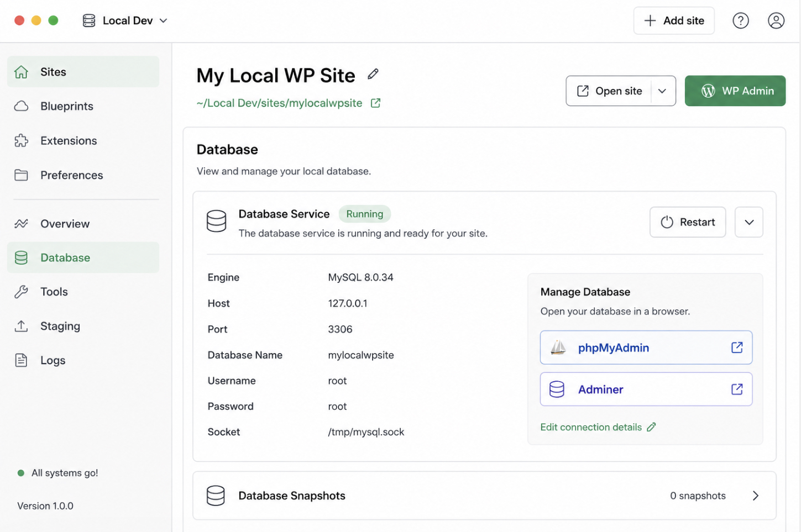Open the Local Dev workspace dropdown

125,20
